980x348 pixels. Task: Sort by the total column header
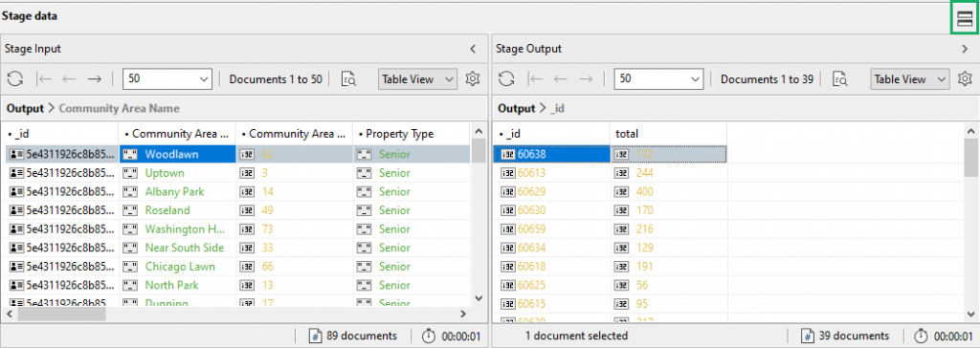tap(668, 133)
